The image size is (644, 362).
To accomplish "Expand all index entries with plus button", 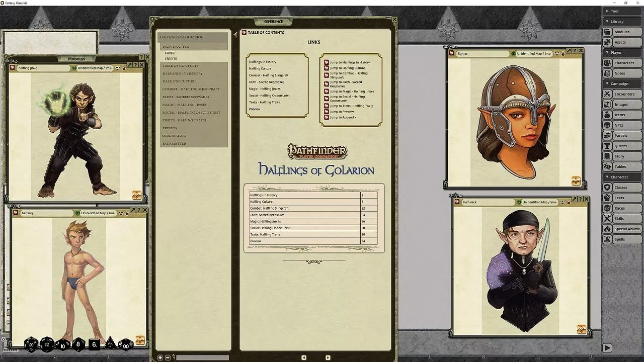I will click(160, 357).
